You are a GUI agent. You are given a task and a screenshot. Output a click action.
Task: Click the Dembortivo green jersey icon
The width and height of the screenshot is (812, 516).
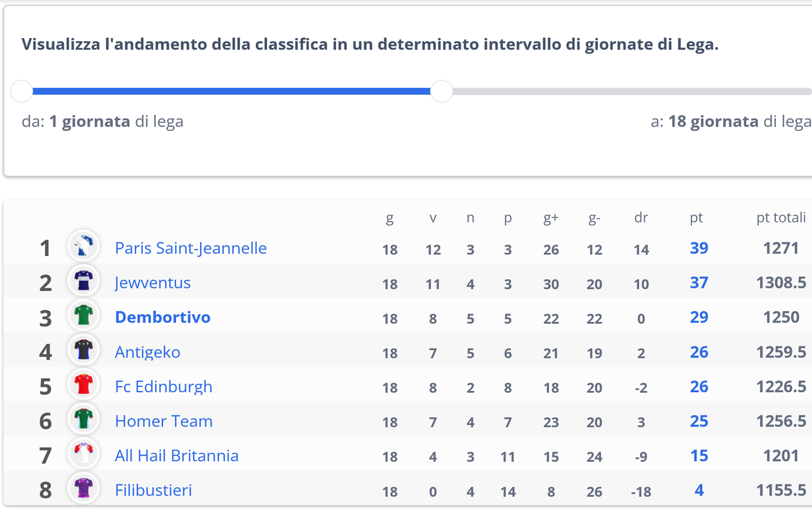click(x=84, y=317)
